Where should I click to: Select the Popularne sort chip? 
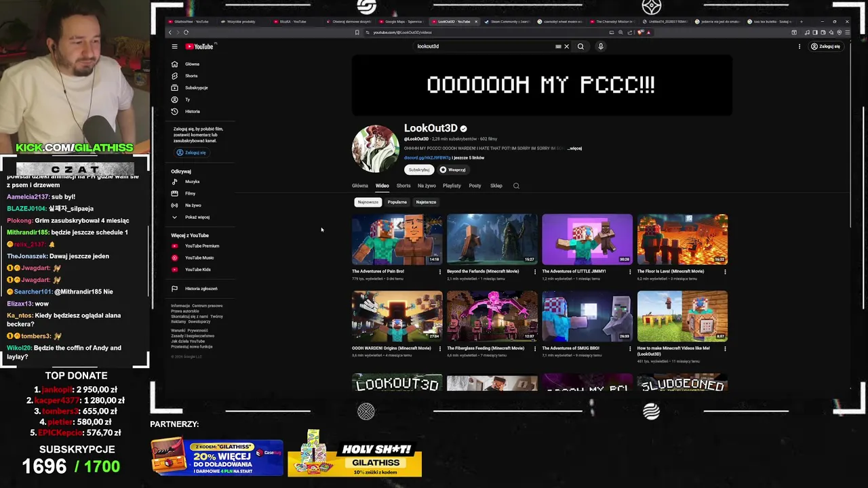coord(397,202)
